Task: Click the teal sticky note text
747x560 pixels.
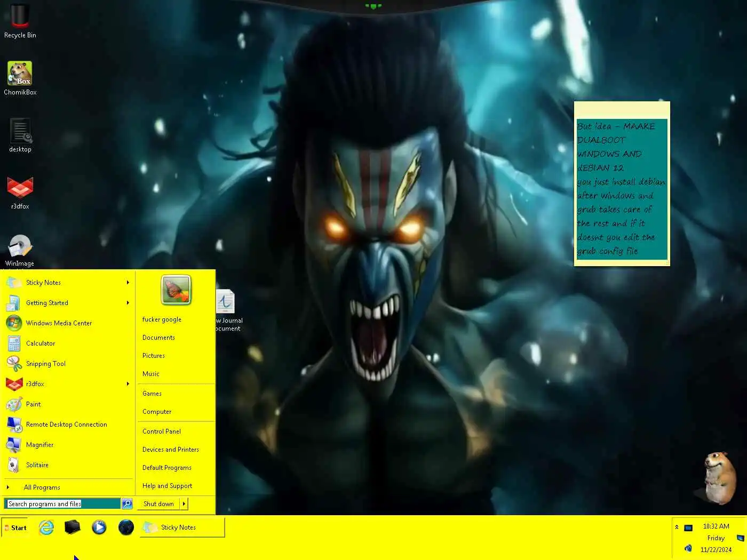Action: 622,189
